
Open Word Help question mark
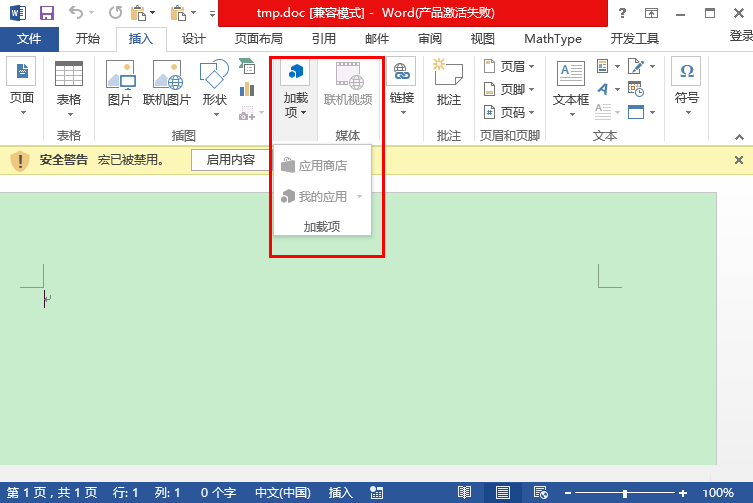(622, 13)
